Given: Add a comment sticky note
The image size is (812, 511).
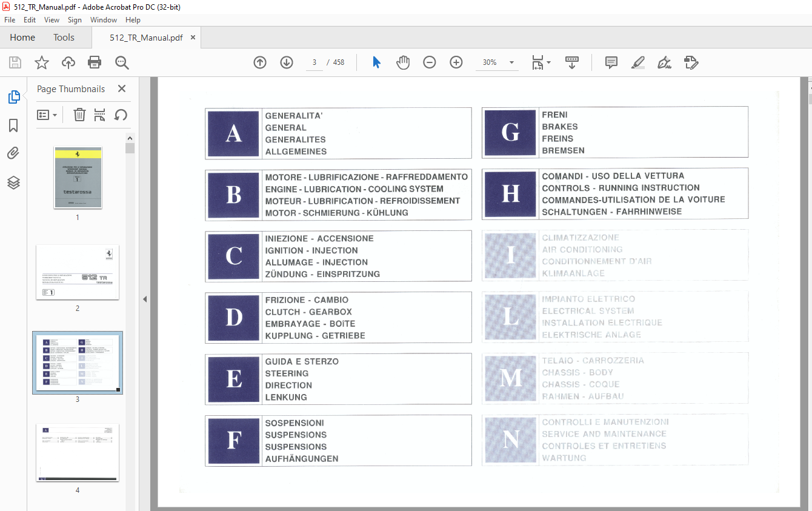Looking at the screenshot, I should 611,62.
